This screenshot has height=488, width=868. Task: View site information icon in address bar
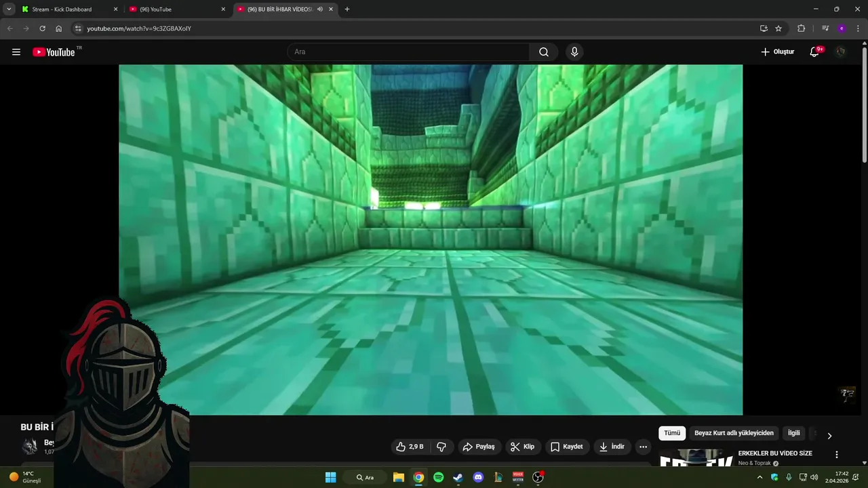click(78, 28)
